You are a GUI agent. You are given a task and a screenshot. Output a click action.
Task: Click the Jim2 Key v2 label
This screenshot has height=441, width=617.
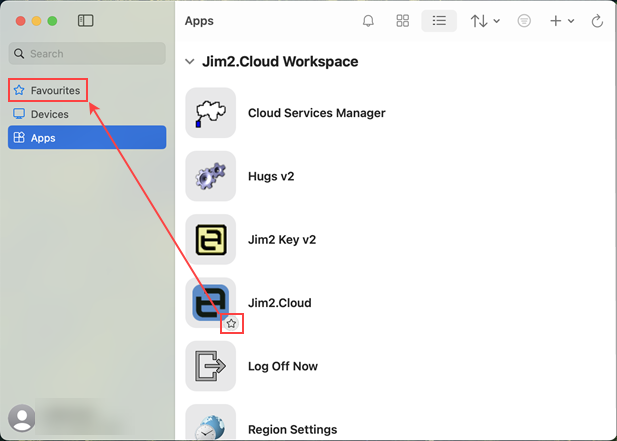pyautogui.click(x=282, y=240)
